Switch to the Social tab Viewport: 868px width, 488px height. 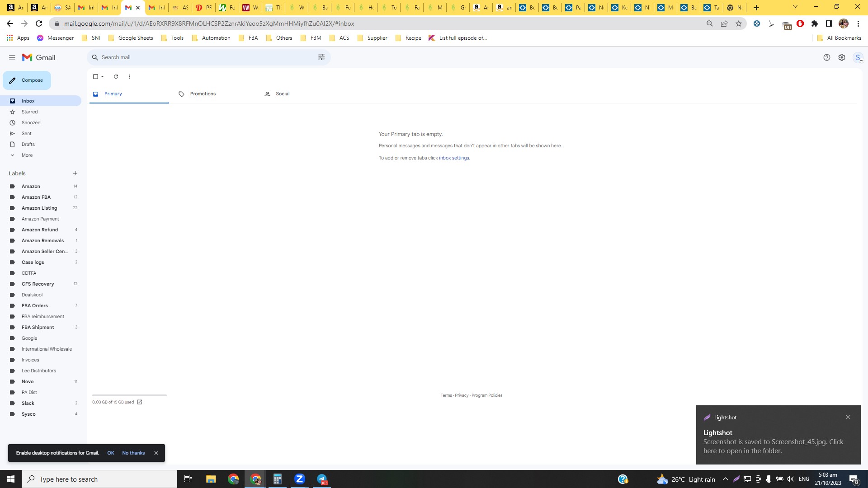coord(300,94)
